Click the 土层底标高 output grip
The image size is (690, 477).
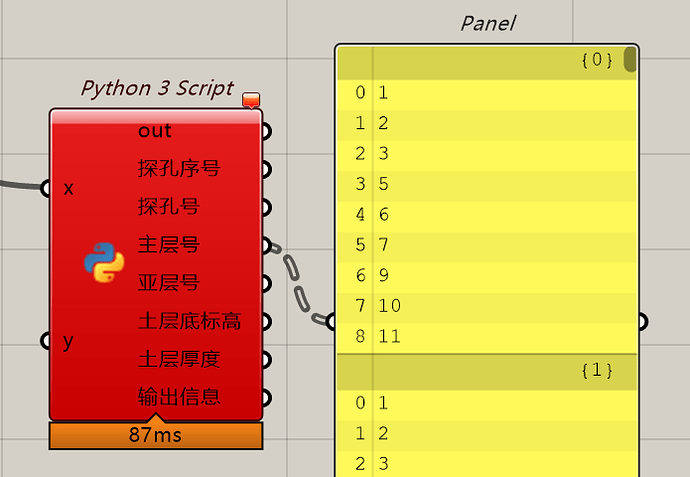[265, 322]
